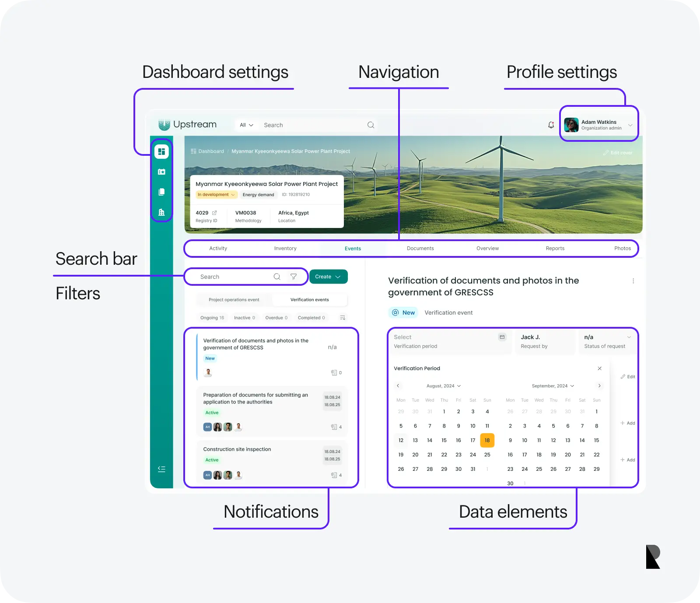Screen dimensions: 700x603
Task: Click the comments icon on the Verification of documents card
Action: click(x=334, y=373)
